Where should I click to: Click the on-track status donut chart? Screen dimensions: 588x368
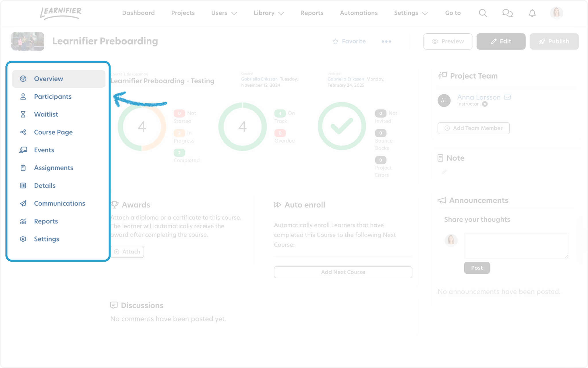point(243,126)
